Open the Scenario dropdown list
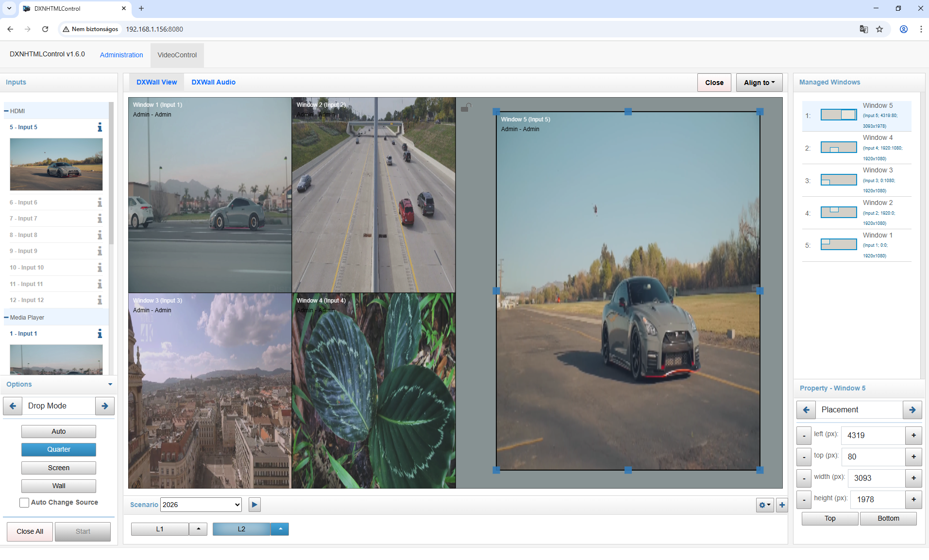The height and width of the screenshot is (560, 929). click(201, 505)
